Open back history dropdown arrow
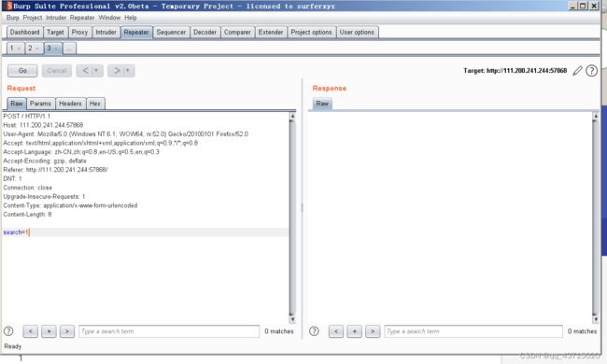This screenshot has height=364, width=607. 96,70
